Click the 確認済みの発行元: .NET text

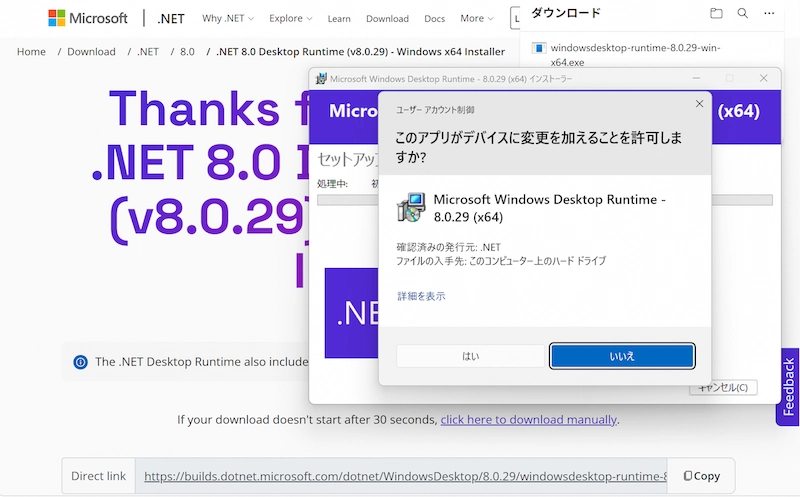[448, 247]
